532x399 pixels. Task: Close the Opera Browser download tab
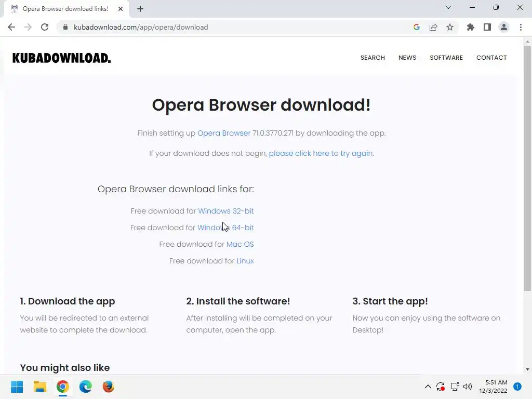[x=121, y=9]
